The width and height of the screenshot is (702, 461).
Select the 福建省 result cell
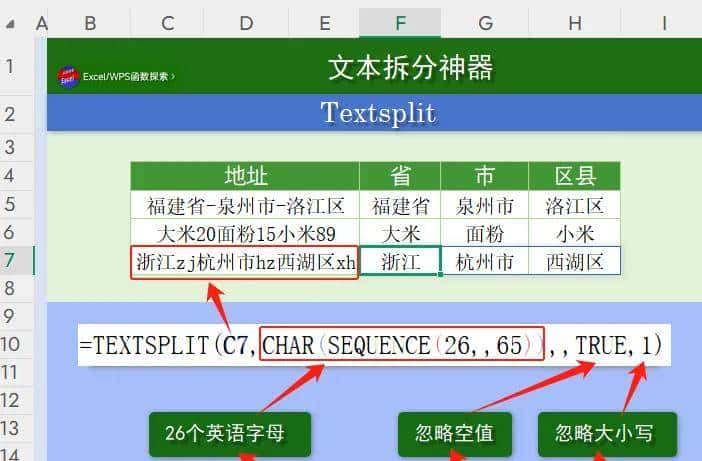[400, 205]
